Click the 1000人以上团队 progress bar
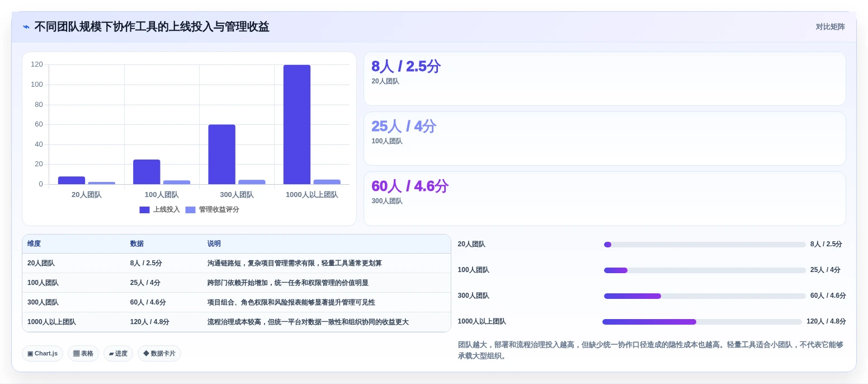Image resolution: width=868 pixels, height=384 pixels. (x=702, y=322)
